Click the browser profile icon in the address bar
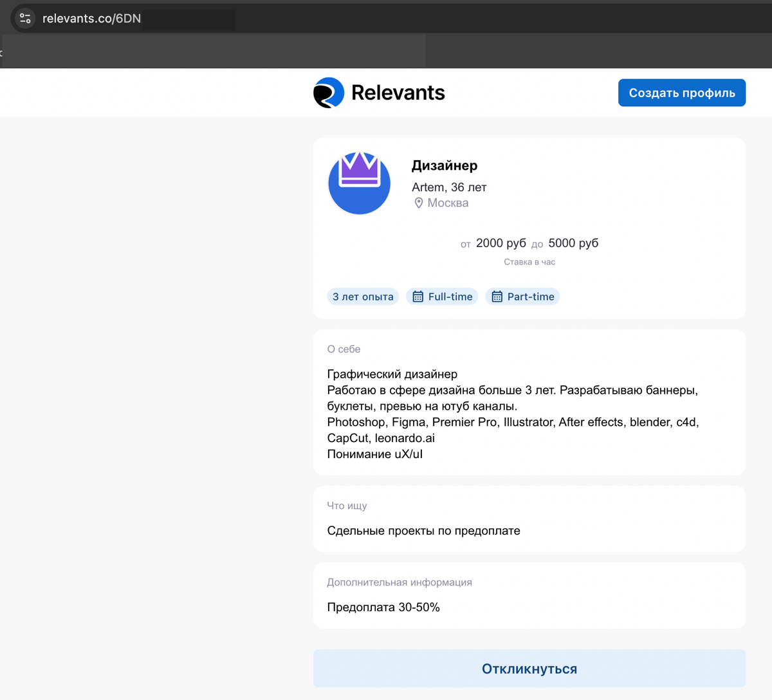Viewport: 772px width, 700px height. (x=24, y=17)
